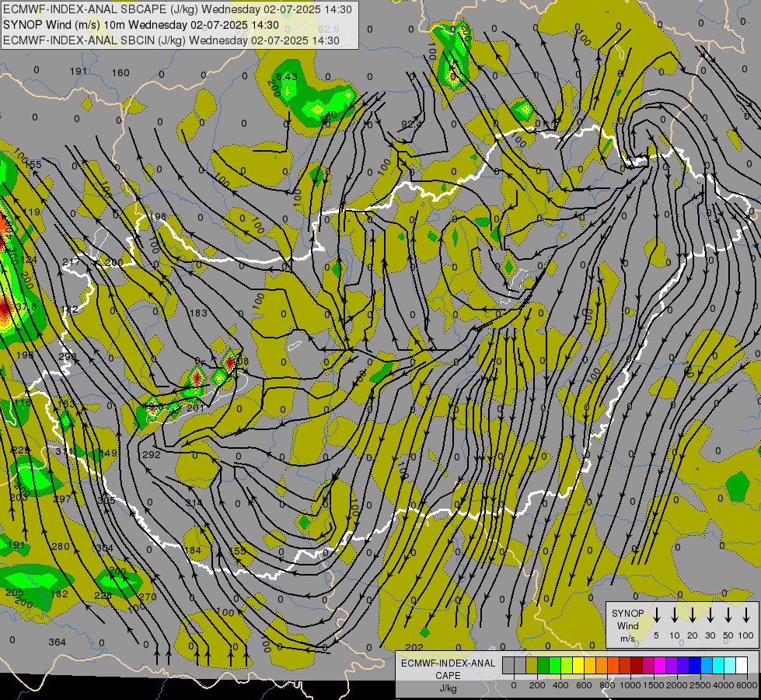Click the 202 value near the CAPE legend

pos(414,648)
